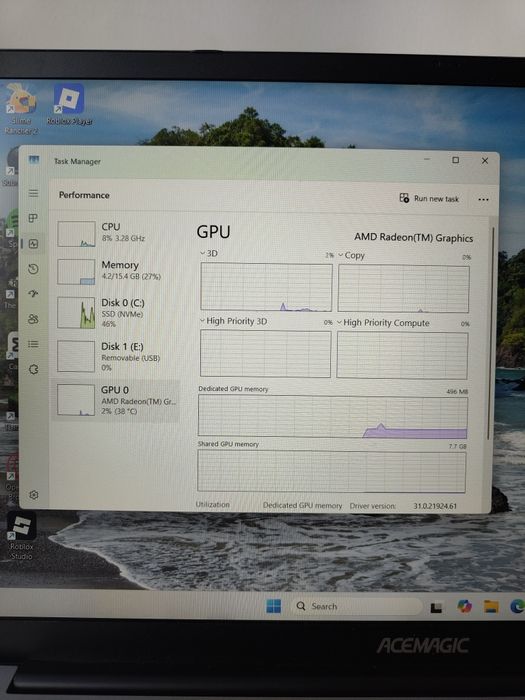The height and width of the screenshot is (700, 525).
Task: Open the Details list sidebar icon
Action: point(33,344)
